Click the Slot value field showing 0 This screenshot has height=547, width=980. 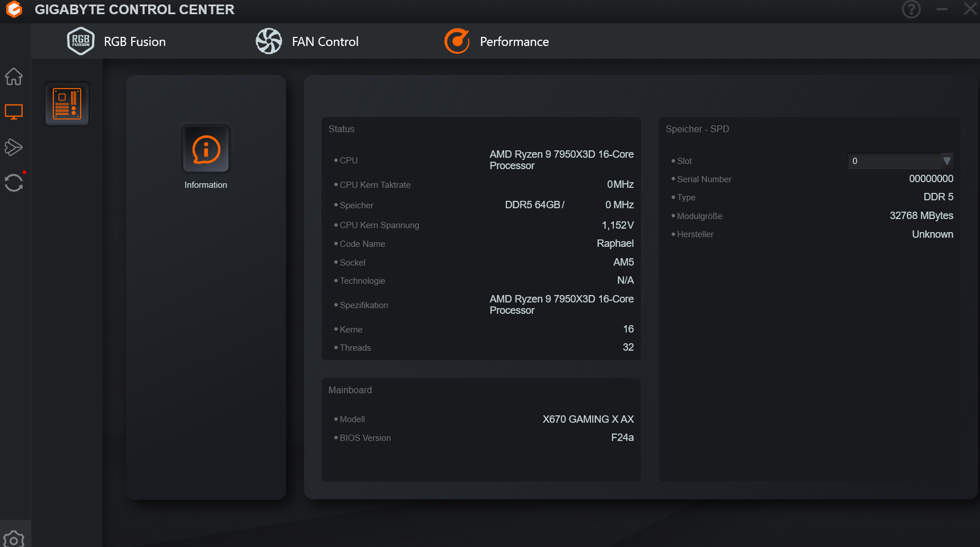point(894,161)
